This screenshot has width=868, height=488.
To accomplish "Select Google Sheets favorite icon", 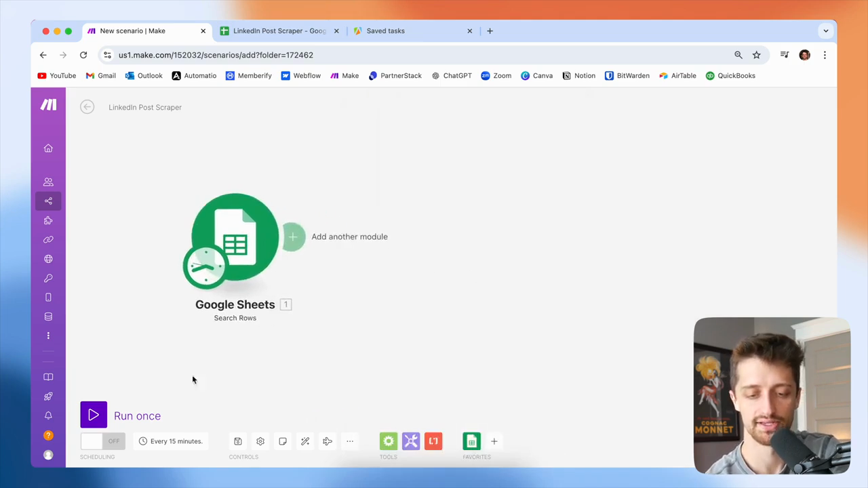I will (x=471, y=441).
